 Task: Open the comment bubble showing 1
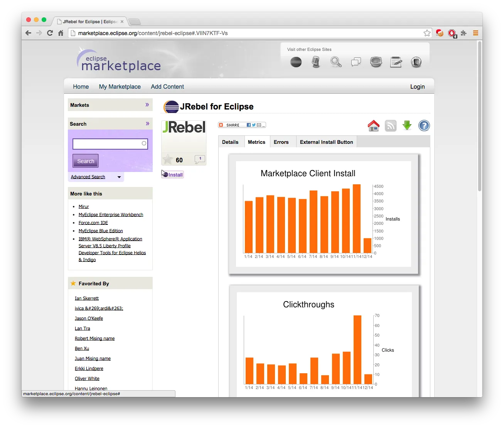pos(200,159)
